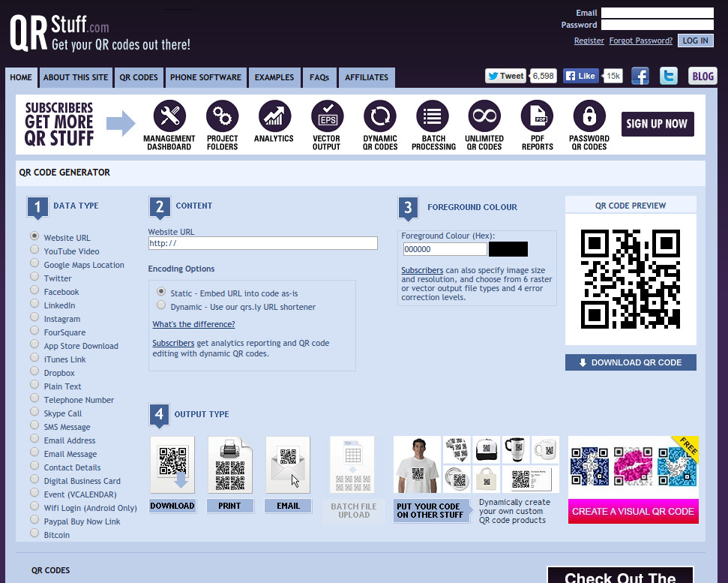Open the Twitter bird icon
This screenshot has width=728, height=583.
(669, 77)
